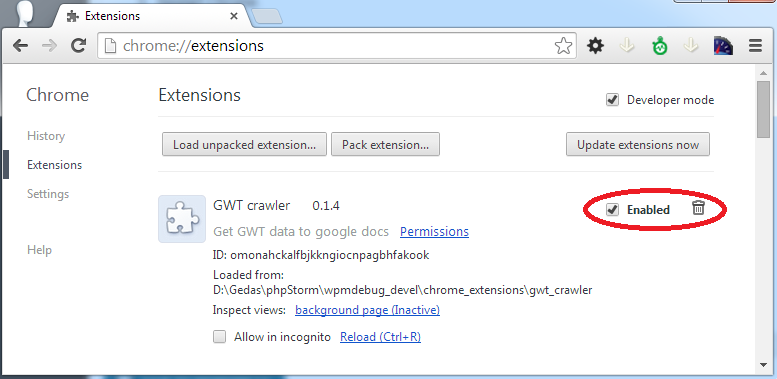This screenshot has width=777, height=379.
Task: Toggle the Developer mode checkbox
Action: [x=612, y=100]
